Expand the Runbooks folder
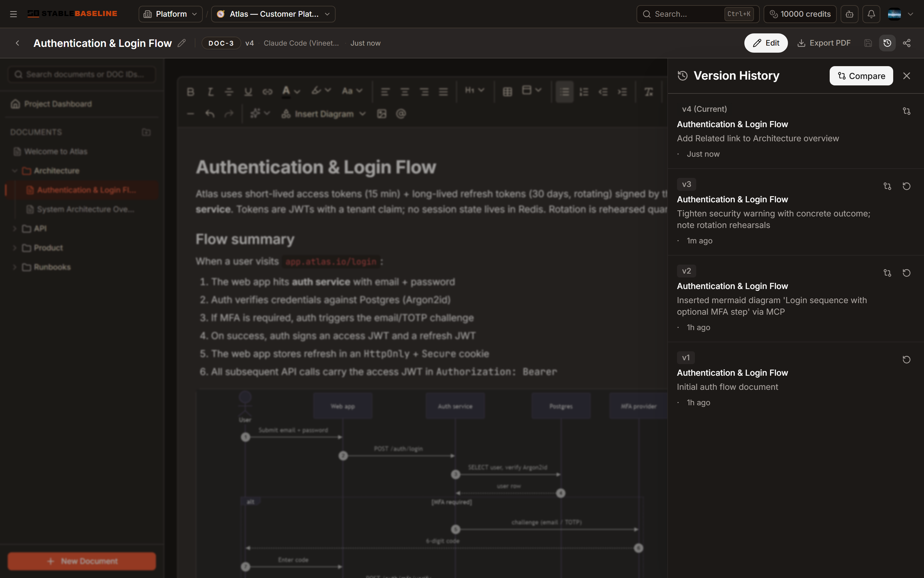The height and width of the screenshot is (578, 924). pos(15,267)
